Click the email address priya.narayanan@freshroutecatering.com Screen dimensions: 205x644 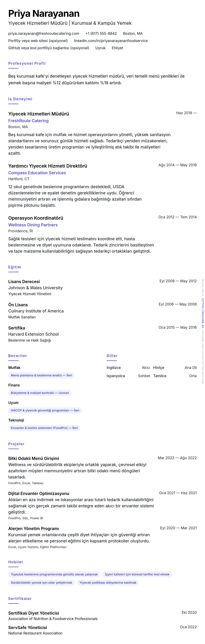pos(44,34)
